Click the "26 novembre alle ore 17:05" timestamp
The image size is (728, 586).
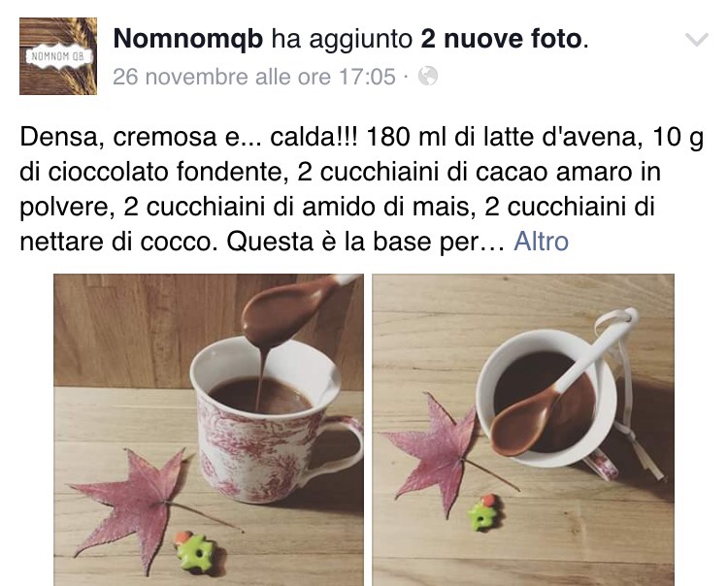(x=254, y=77)
